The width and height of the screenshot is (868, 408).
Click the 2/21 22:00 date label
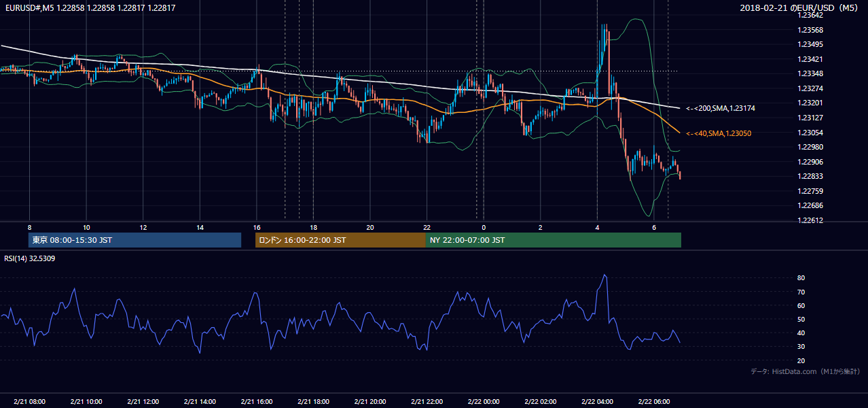pos(427,402)
